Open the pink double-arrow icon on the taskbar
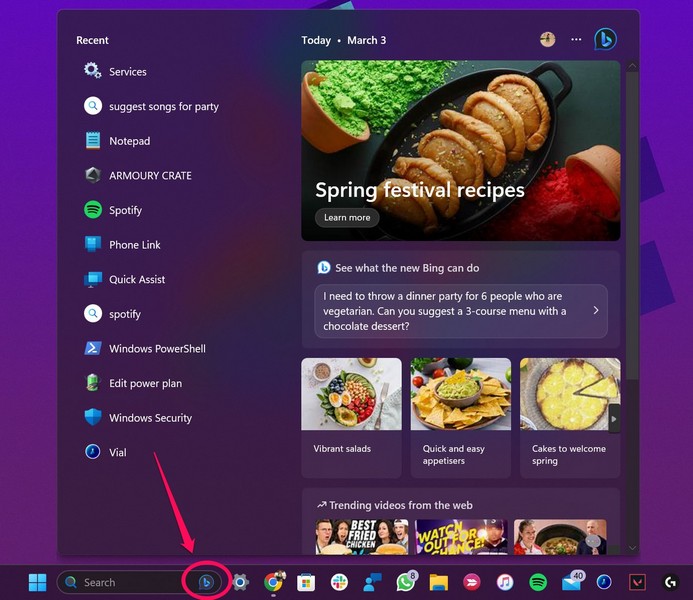Screen dimensions: 693x600 (x=472, y=582)
